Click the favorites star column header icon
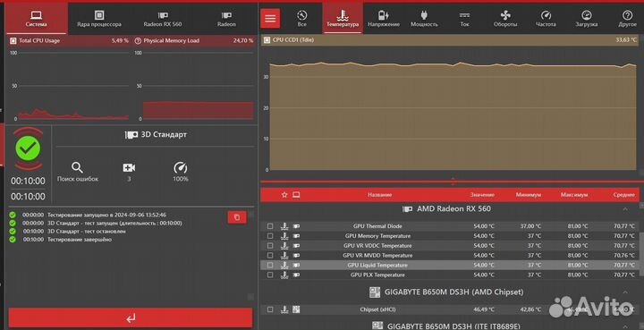 (284, 195)
